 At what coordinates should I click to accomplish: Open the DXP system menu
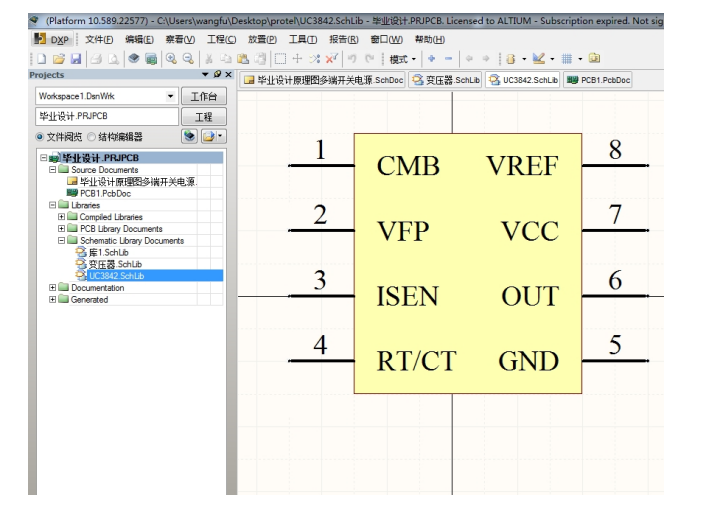point(51,40)
